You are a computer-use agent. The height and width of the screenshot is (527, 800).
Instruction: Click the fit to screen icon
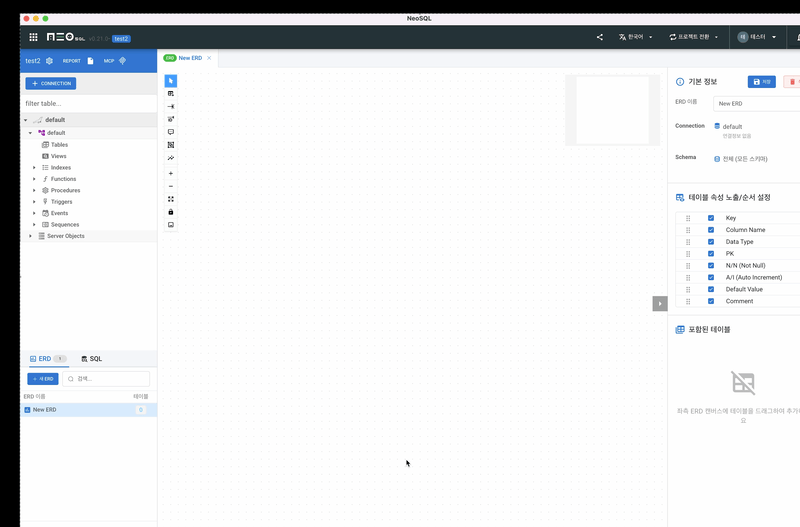tap(171, 199)
